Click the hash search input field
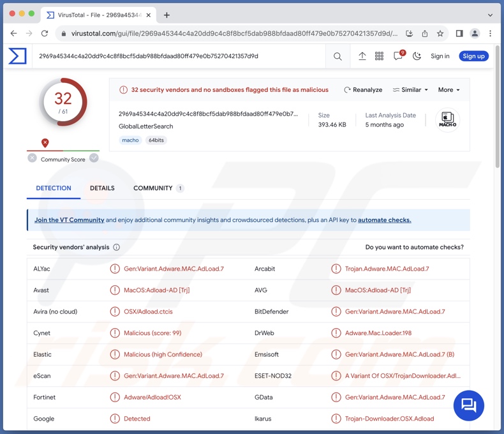This screenshot has width=504, height=434. [x=179, y=56]
